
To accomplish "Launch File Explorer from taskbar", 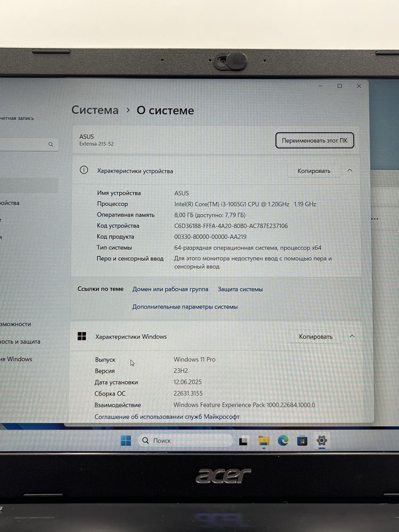I will click(264, 440).
